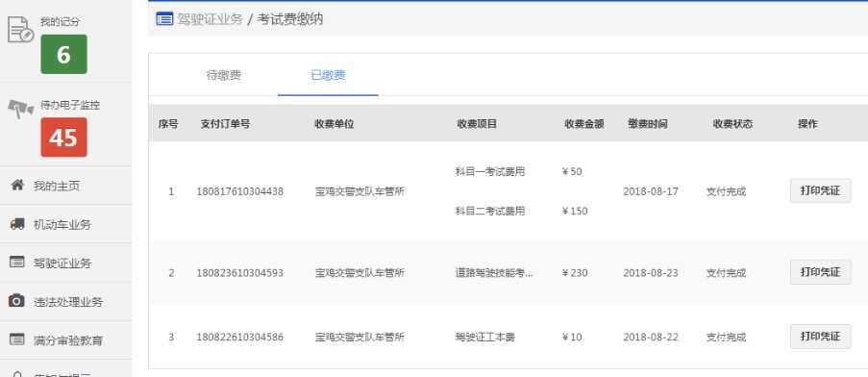
Task: Open the red badge showing 45
Action: 63,138
